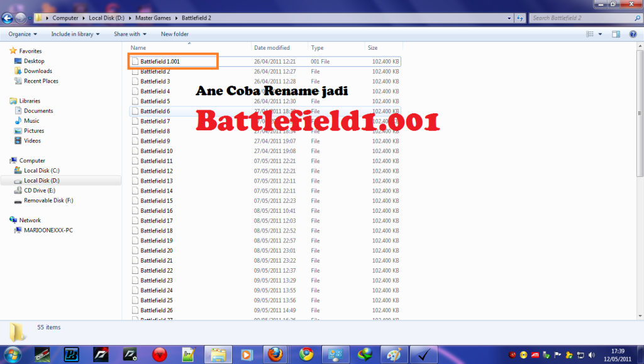Click Local Disk (D:) breadcrumb in address bar

106,18
